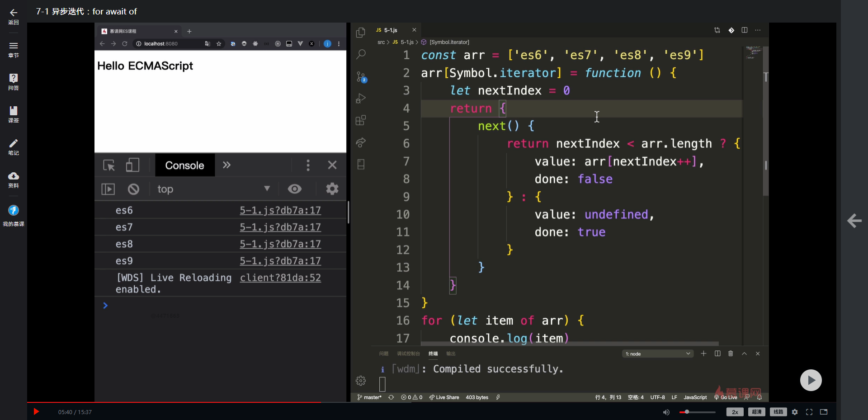Switch to 输出 output panel tab
Screen dimensions: 868x420
click(x=451, y=354)
